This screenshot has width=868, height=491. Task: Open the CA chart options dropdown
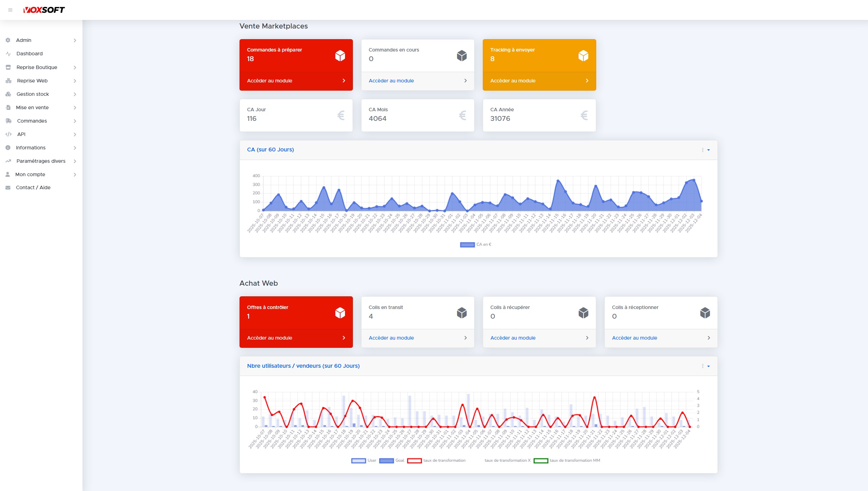705,150
